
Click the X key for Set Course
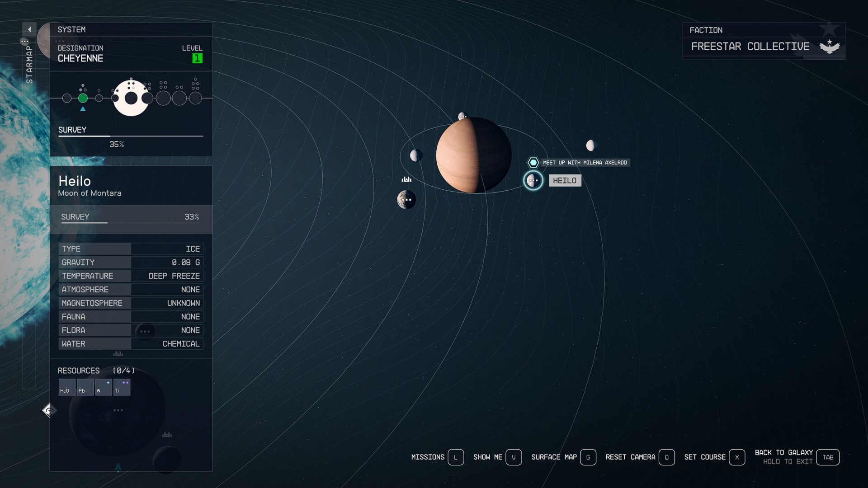(737, 457)
